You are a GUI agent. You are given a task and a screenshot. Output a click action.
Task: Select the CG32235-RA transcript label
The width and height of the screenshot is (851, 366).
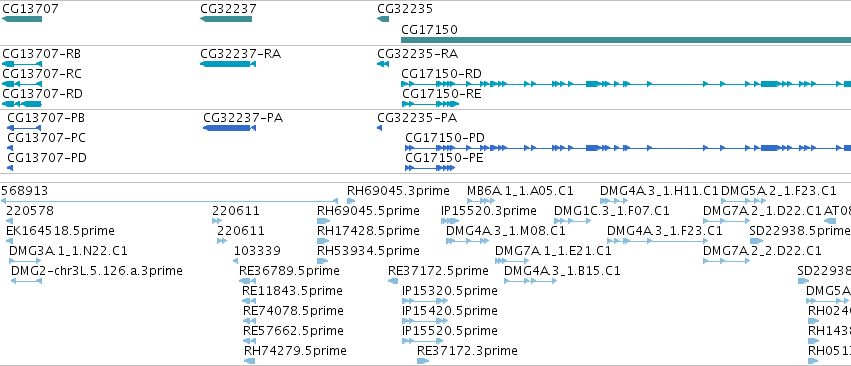pos(417,54)
